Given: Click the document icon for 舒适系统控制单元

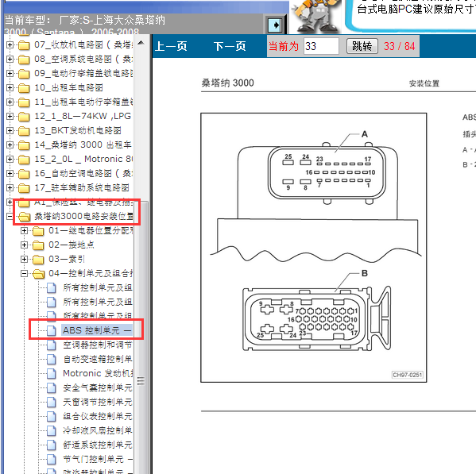Looking at the screenshot, I should (x=52, y=445).
